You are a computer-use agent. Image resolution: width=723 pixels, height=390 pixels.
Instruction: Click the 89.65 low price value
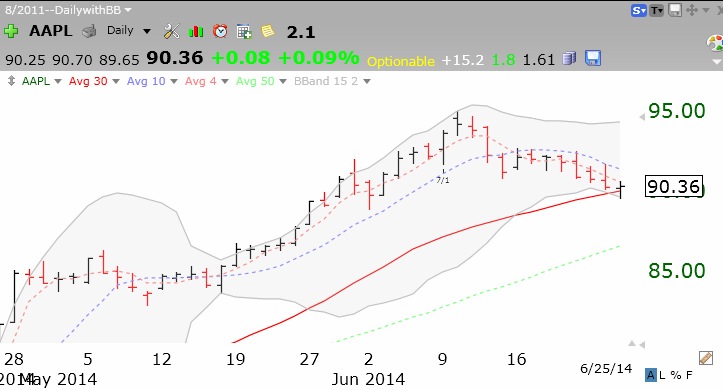click(119, 60)
